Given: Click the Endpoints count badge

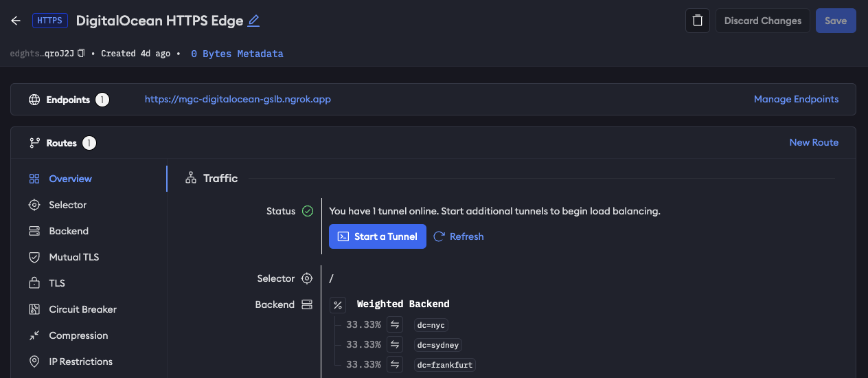Looking at the screenshot, I should (x=102, y=100).
